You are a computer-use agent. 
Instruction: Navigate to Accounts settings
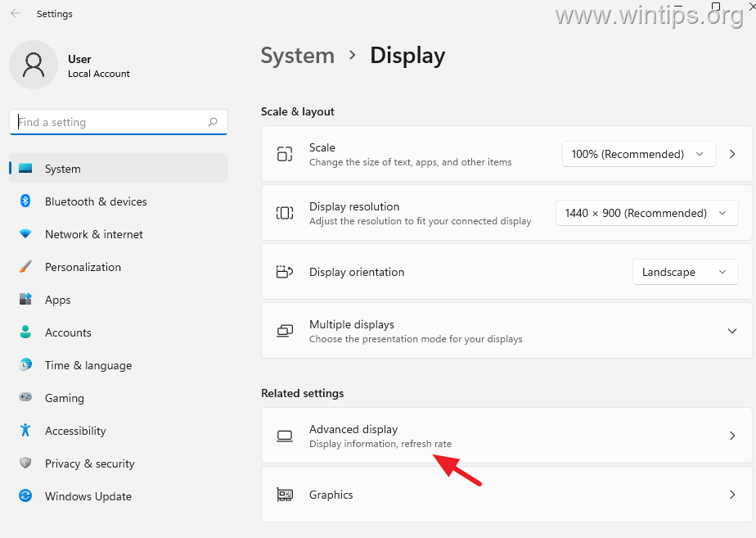119,332
